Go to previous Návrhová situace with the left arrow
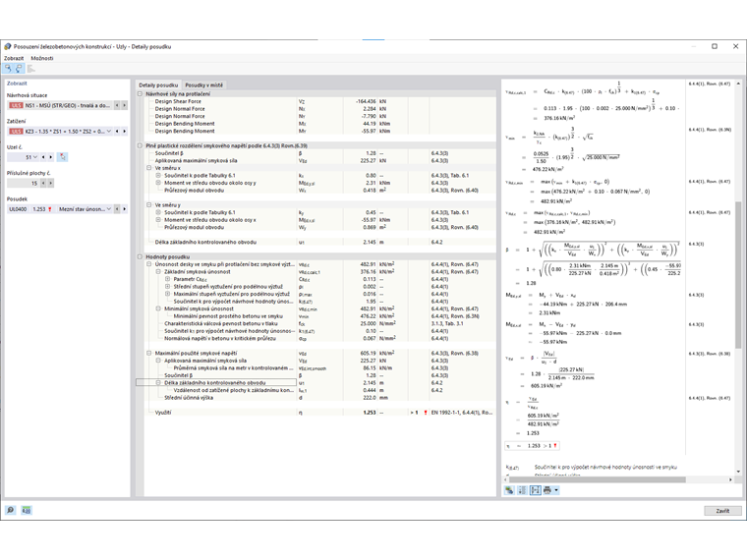747x560 pixels. pyautogui.click(x=117, y=105)
